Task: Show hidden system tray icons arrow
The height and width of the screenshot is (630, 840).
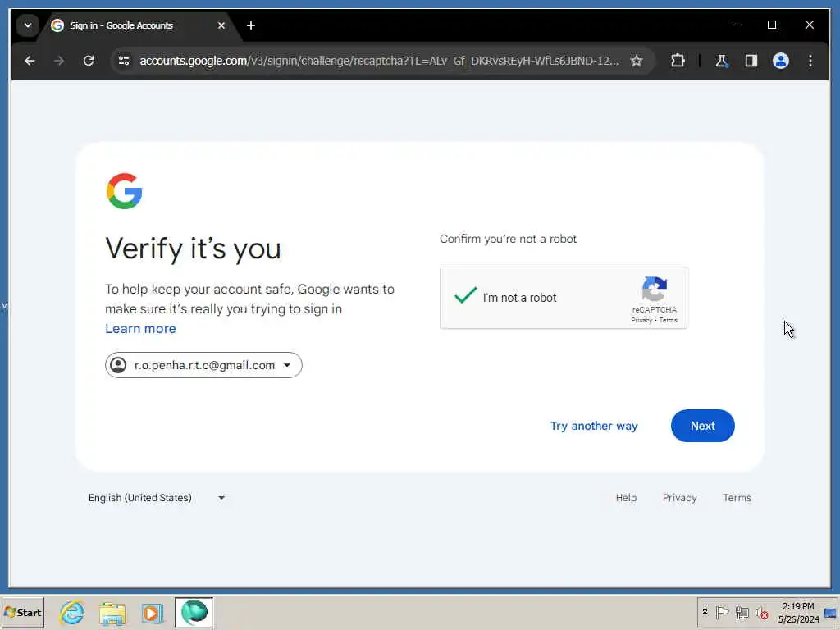Action: point(705,612)
